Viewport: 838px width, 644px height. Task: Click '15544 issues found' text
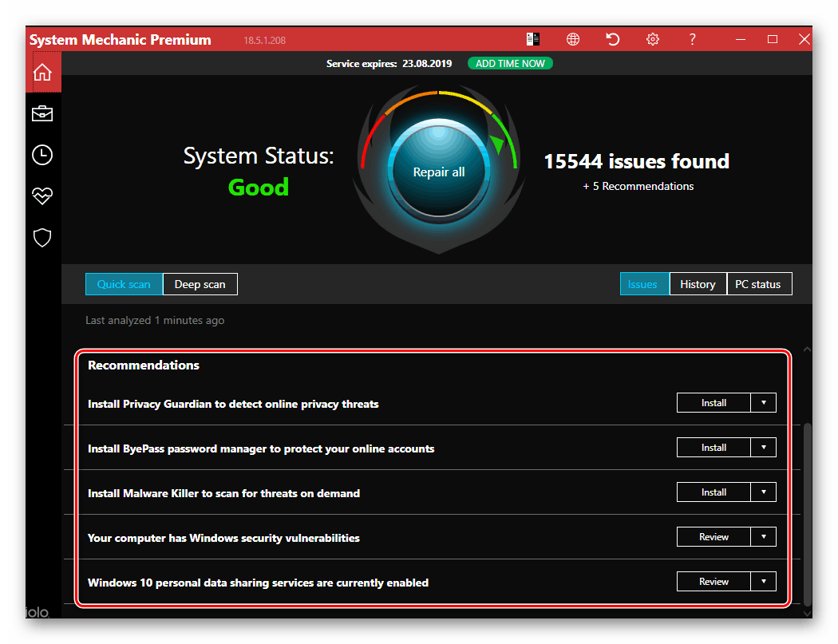click(x=637, y=161)
